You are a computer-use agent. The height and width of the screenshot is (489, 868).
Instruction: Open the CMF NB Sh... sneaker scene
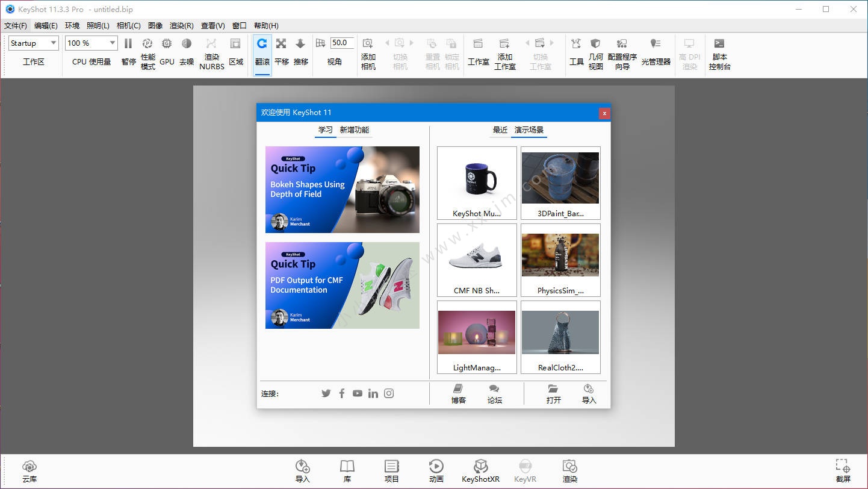(477, 260)
